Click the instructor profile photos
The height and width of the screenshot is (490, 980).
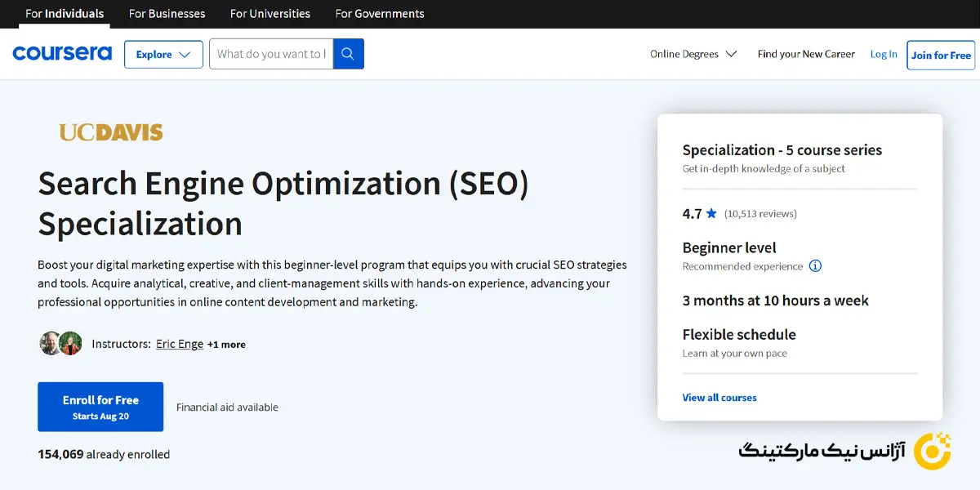point(60,344)
